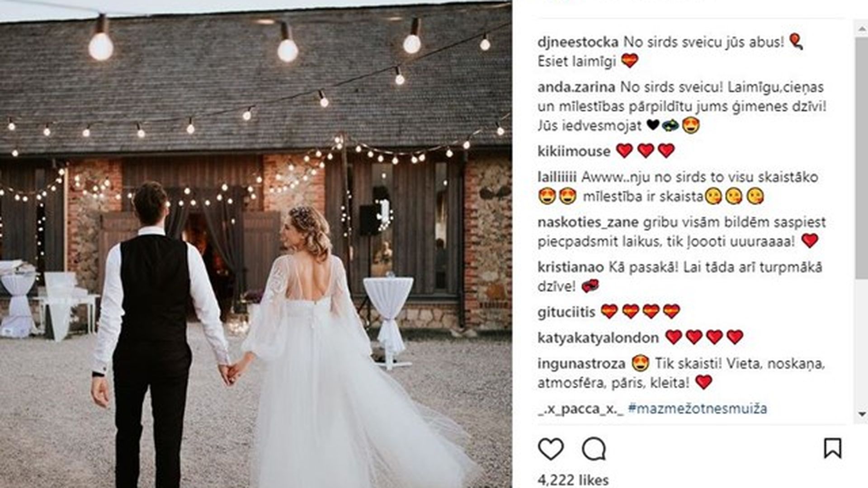
Task: Like the post with the heart icon
Action: click(551, 449)
